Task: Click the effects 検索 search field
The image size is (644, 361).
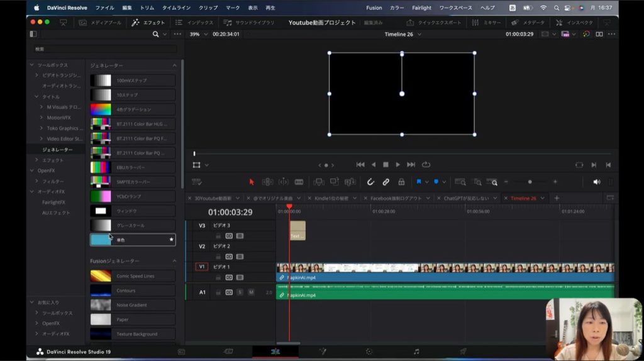Action: [104, 48]
